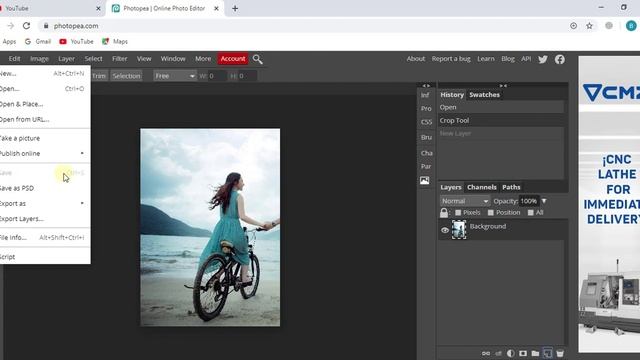Bookmark this page star icon
Image resolution: width=640 pixels, height=360 pixels.
point(589,26)
